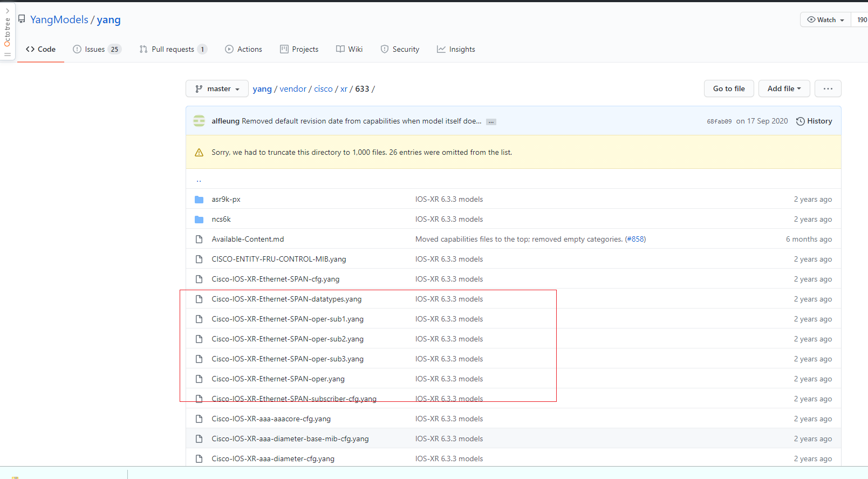Viewport: 868px width, 479px height.
Task: Open CISCO-ENTITY-FRU-CONTROL-MIB.yang
Action: (279, 259)
